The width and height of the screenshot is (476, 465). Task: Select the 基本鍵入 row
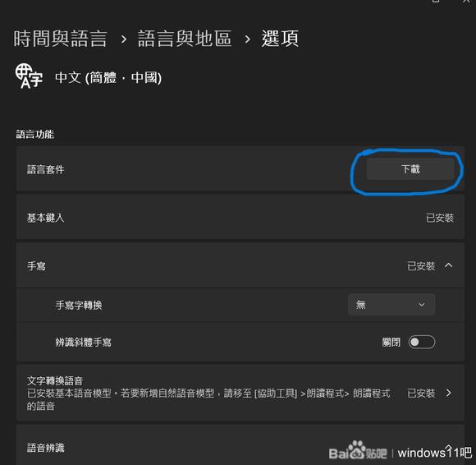[240, 218]
